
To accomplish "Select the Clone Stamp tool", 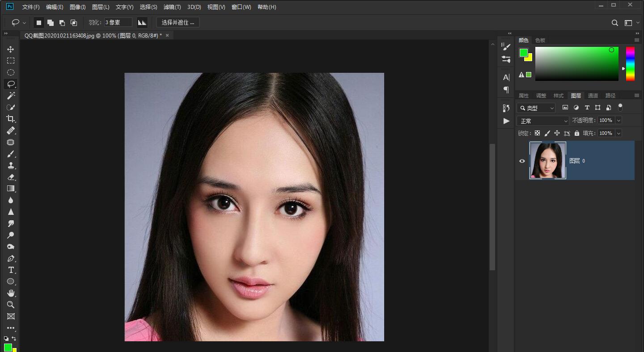I will 11,165.
